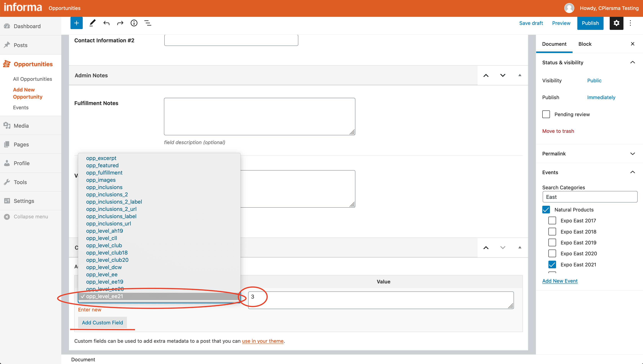The image size is (643, 364).
Task: Click the WordPress settings gear icon
Action: [617, 23]
